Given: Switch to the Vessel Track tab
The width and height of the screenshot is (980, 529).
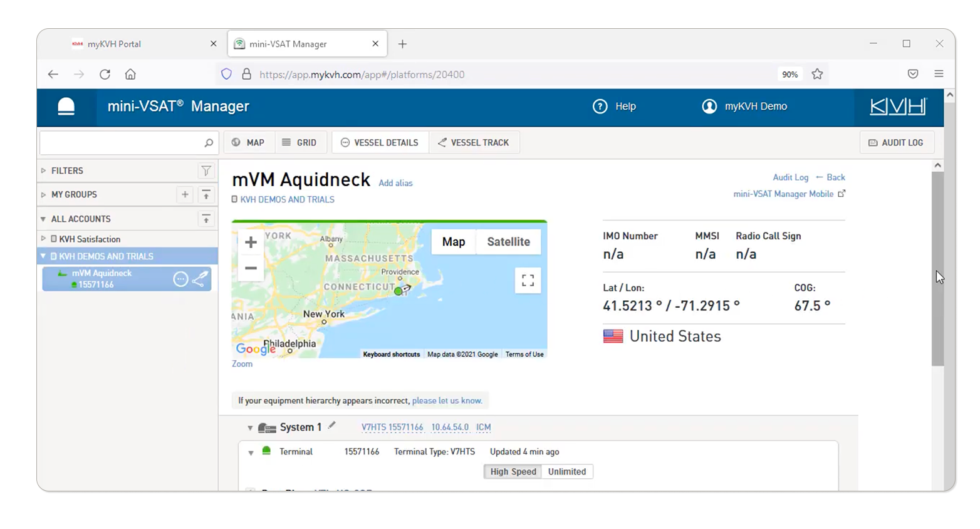Looking at the screenshot, I should (x=474, y=143).
